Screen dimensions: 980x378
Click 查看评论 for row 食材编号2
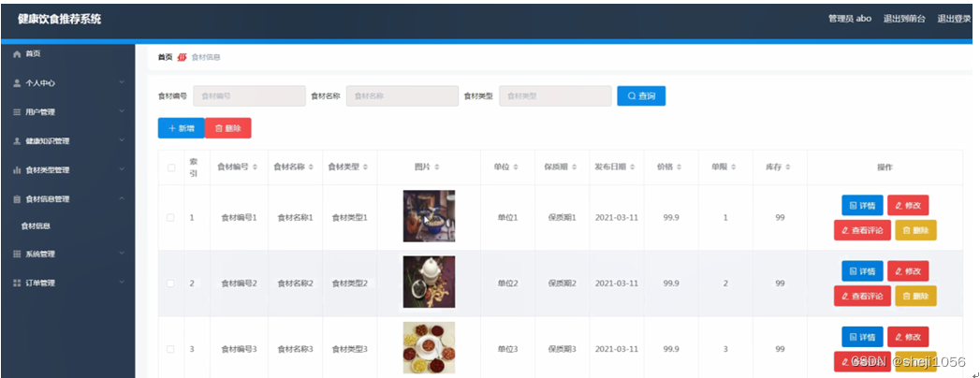(x=862, y=297)
